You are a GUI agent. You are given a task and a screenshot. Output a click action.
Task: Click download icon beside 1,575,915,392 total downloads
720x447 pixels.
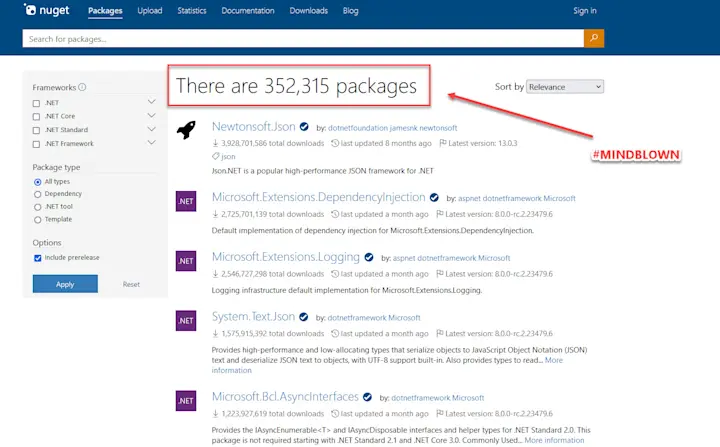[215, 334]
